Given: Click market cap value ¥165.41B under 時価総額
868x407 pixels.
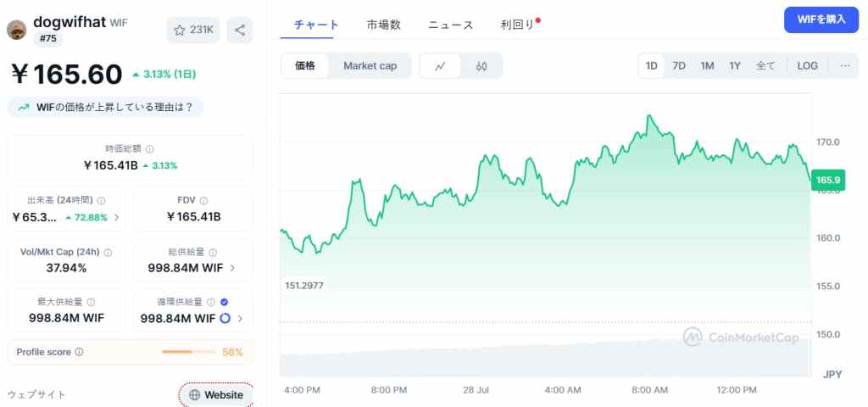Looking at the screenshot, I should tap(110, 165).
